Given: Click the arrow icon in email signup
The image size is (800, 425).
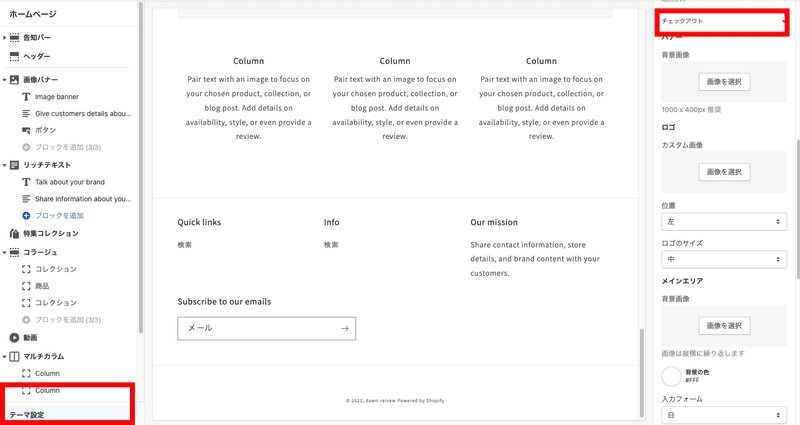Looking at the screenshot, I should (345, 328).
